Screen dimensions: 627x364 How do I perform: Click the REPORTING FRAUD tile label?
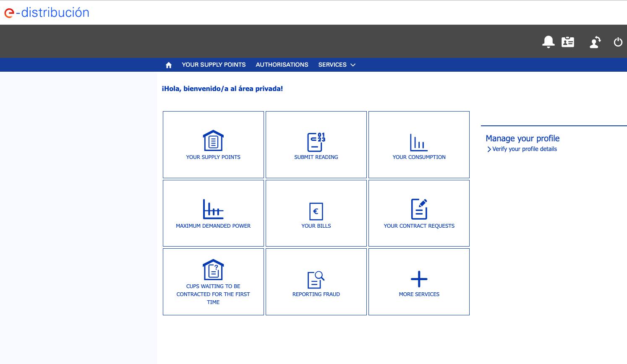point(316,294)
